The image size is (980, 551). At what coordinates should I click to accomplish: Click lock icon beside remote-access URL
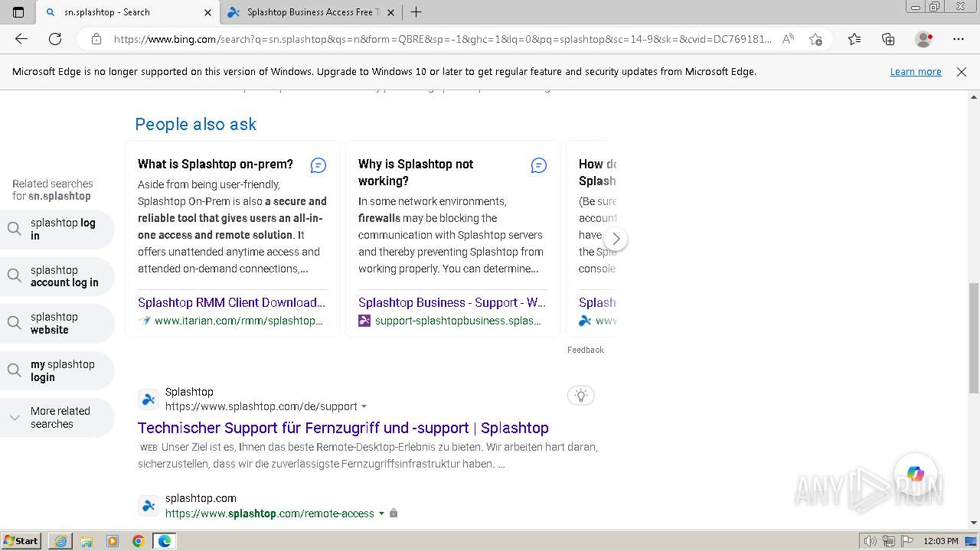(394, 514)
